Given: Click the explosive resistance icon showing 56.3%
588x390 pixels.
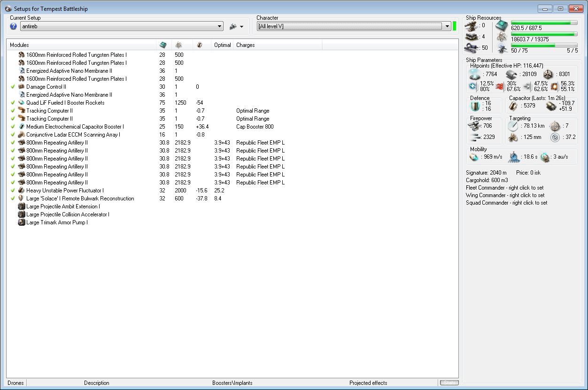Looking at the screenshot, I should point(554,86).
